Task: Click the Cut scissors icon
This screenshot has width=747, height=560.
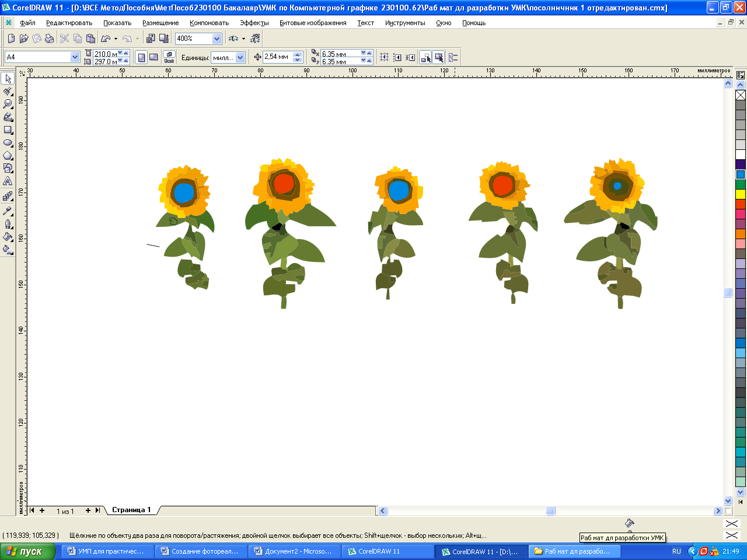Action: point(64,38)
